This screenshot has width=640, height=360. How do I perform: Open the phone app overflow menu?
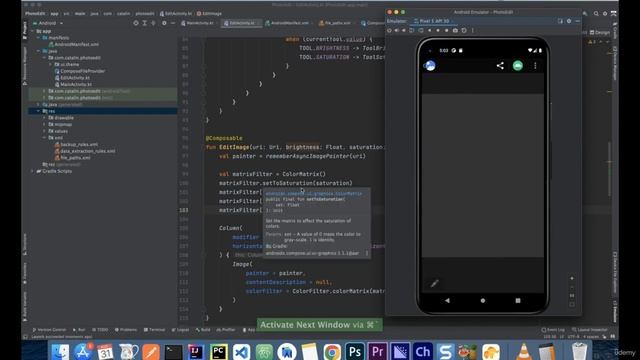coord(535,66)
